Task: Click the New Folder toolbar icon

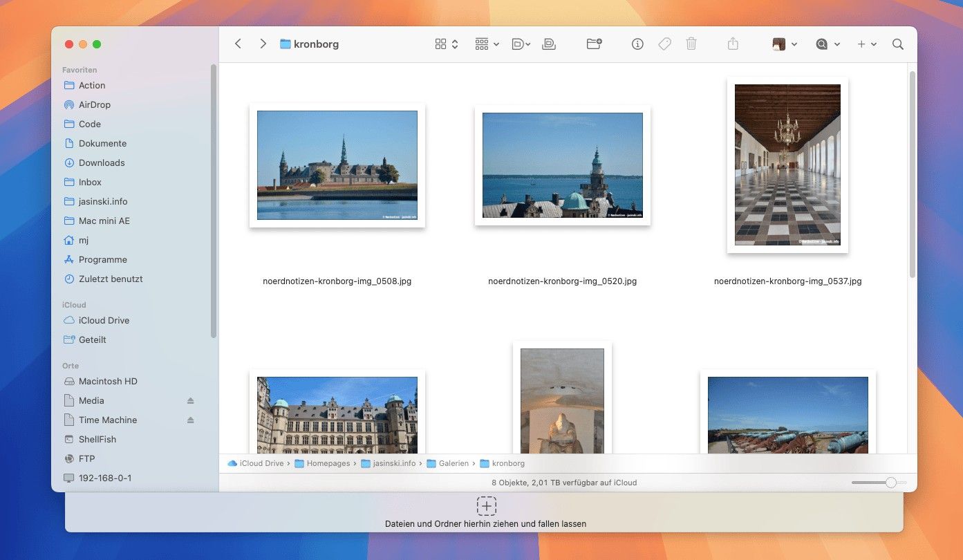Action: [x=594, y=44]
